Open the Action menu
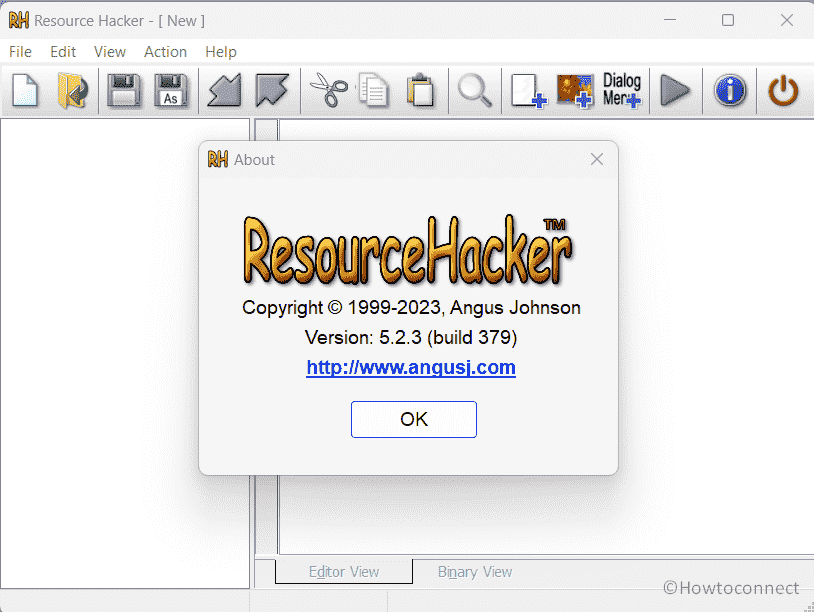814x612 pixels. 165,52
